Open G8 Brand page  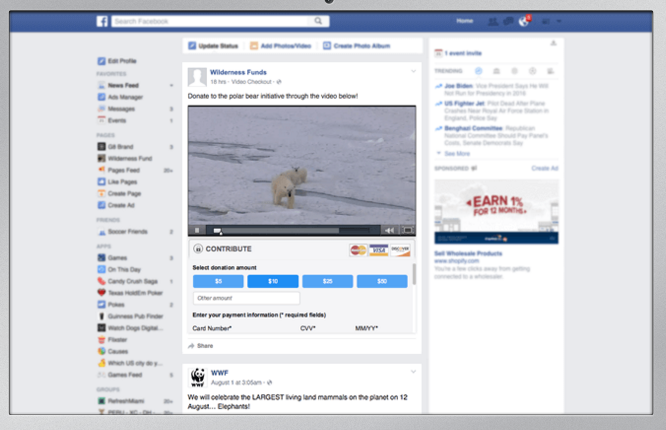pos(116,147)
